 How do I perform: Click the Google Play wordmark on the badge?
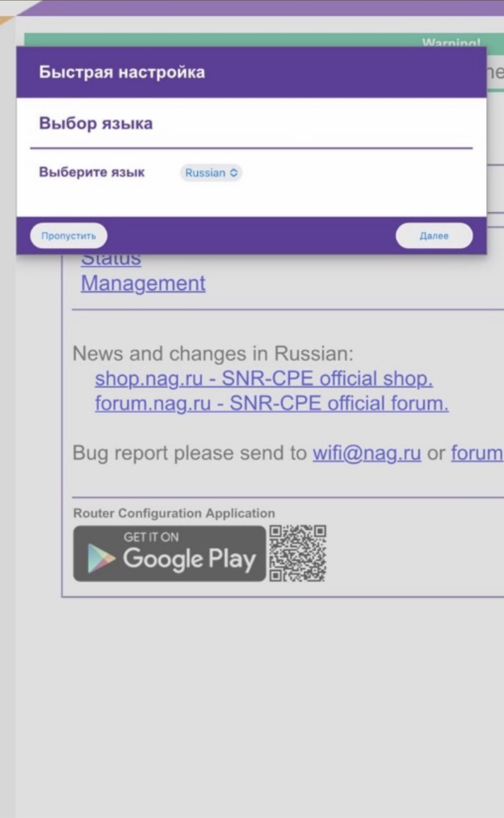pyautogui.click(x=189, y=559)
